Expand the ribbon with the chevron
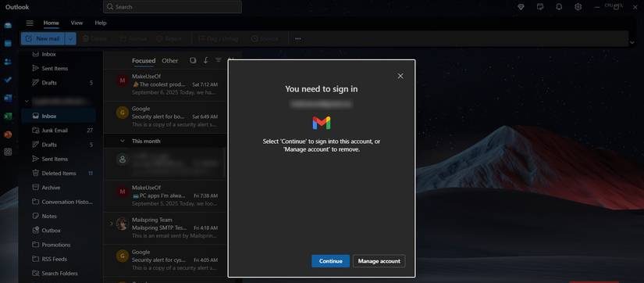Image resolution: width=644 pixels, height=283 pixels. click(x=632, y=42)
